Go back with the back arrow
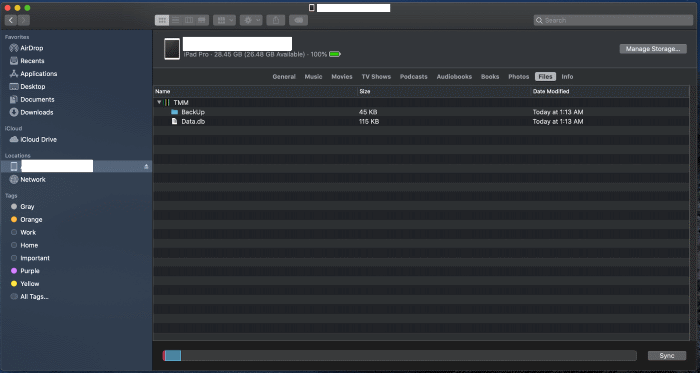The width and height of the screenshot is (700, 373). click(11, 20)
